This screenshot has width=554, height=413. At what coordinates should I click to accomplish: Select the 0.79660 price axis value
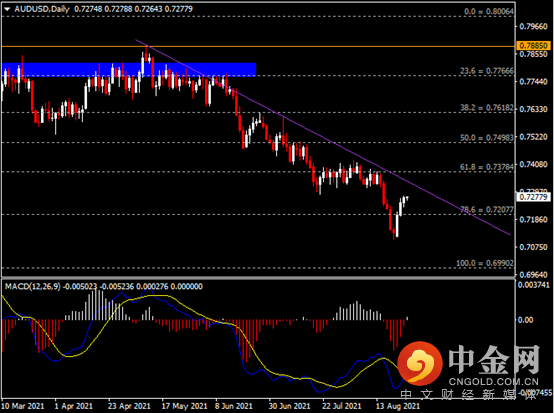(x=534, y=27)
